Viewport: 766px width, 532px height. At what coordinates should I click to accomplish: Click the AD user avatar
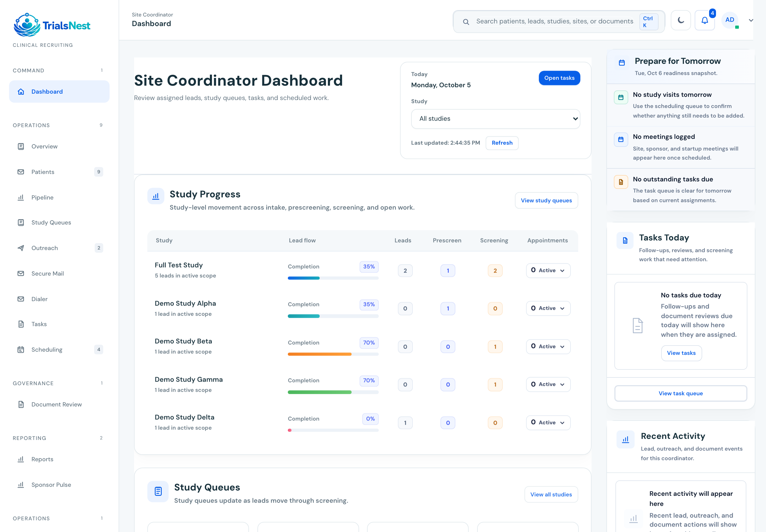pyautogui.click(x=729, y=20)
